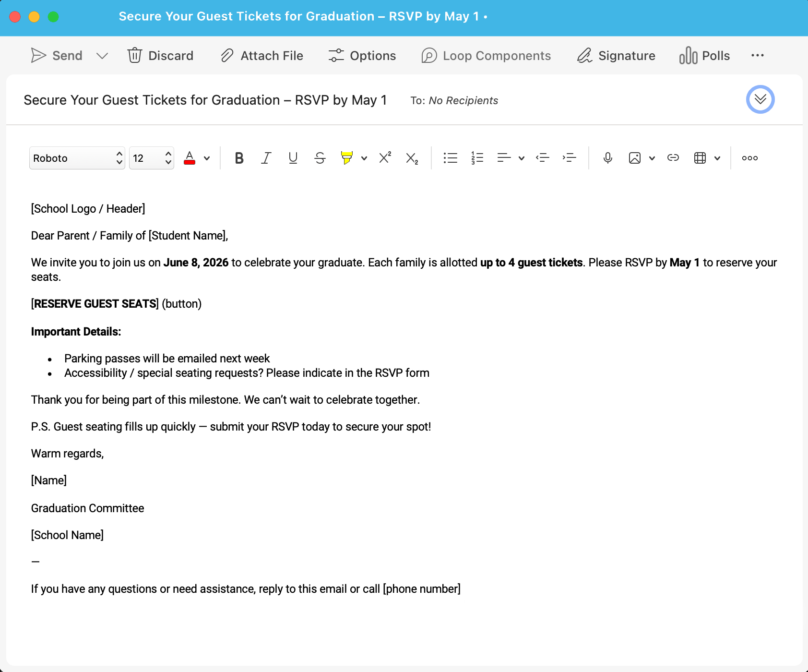Screen dimensions: 808x672
Task: Toggle superscript formatting
Action: pyautogui.click(x=385, y=158)
